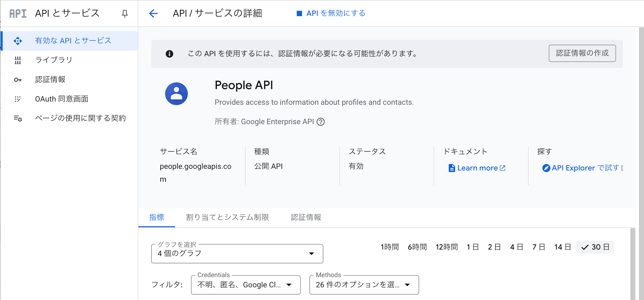Image resolution: width=644 pixels, height=300 pixels.
Task: Click the People API avatar logo
Action: click(x=176, y=94)
